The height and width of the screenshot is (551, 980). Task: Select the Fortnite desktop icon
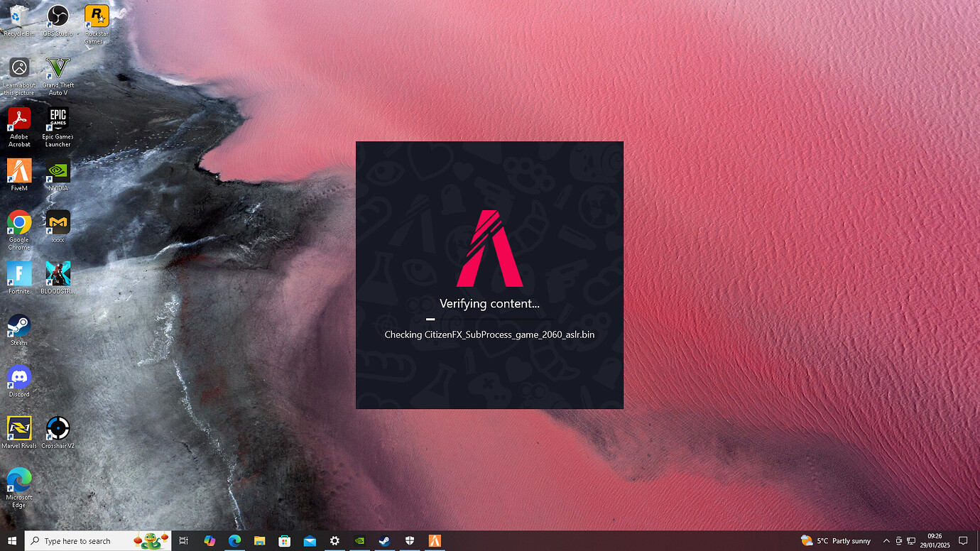click(x=19, y=278)
